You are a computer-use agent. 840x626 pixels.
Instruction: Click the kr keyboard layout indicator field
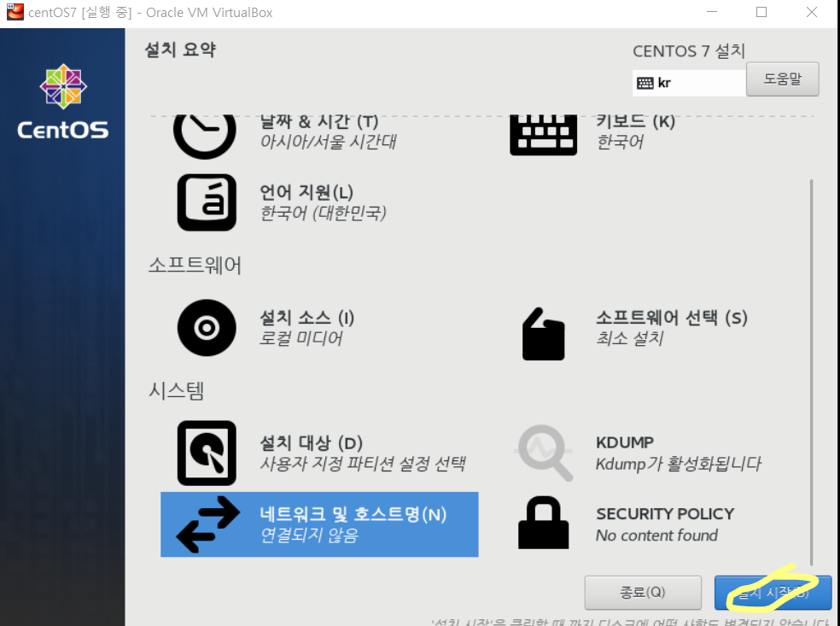pyautogui.click(x=689, y=83)
